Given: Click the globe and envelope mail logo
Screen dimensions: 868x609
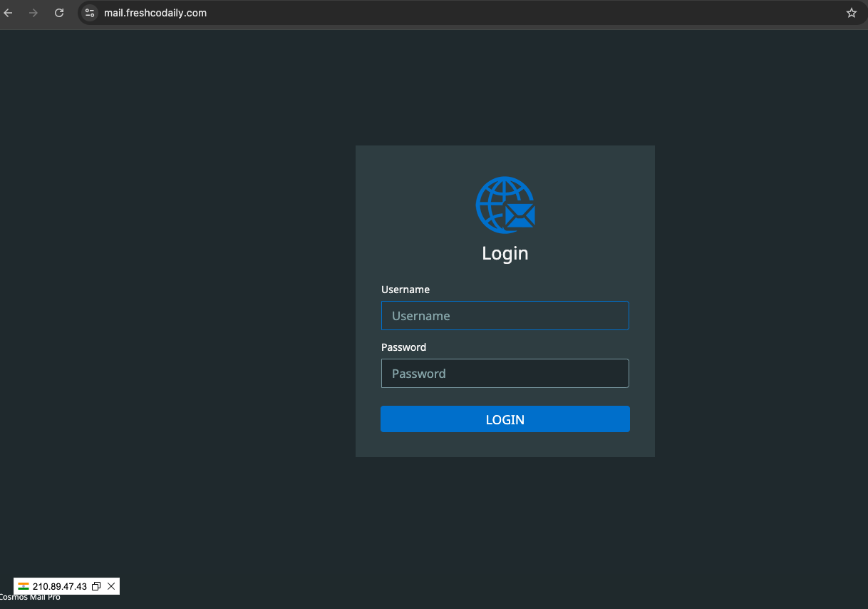Looking at the screenshot, I should [x=505, y=205].
